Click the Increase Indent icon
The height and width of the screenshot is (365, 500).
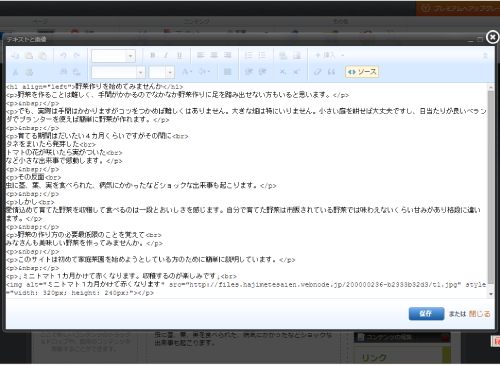[x=262, y=72]
